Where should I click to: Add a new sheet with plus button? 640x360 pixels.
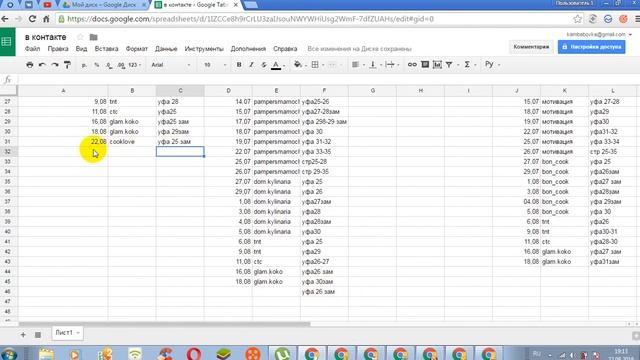[x=23, y=335]
